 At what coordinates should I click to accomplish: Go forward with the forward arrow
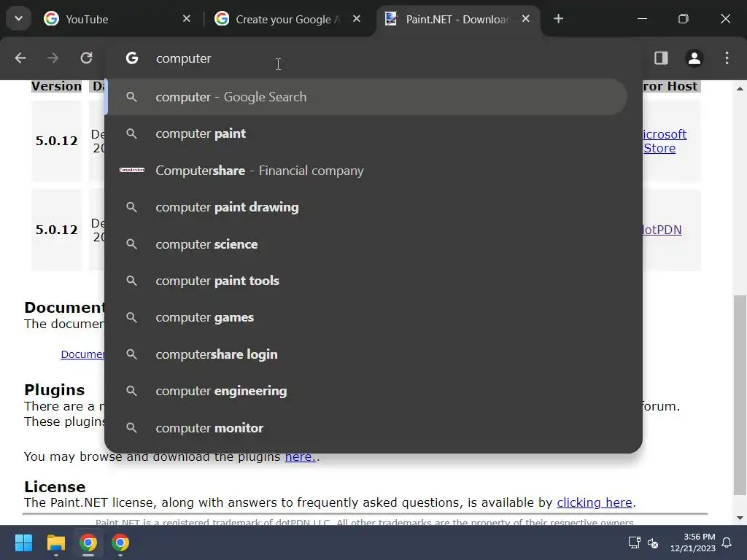tap(53, 58)
